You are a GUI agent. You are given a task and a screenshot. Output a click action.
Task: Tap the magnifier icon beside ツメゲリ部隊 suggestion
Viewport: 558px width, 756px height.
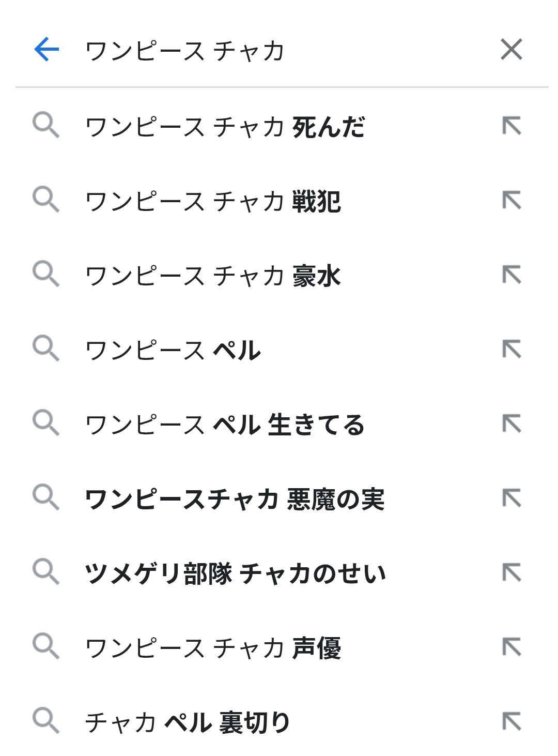[46, 572]
